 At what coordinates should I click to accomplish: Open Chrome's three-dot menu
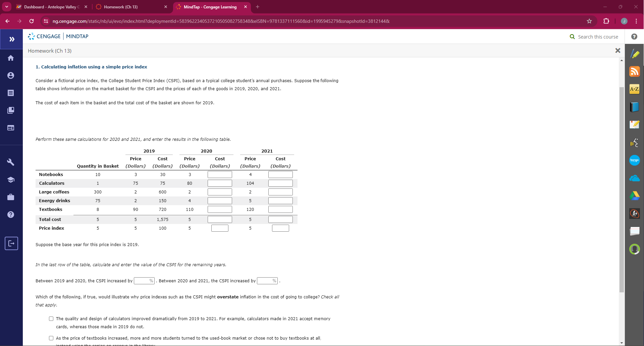(x=636, y=21)
